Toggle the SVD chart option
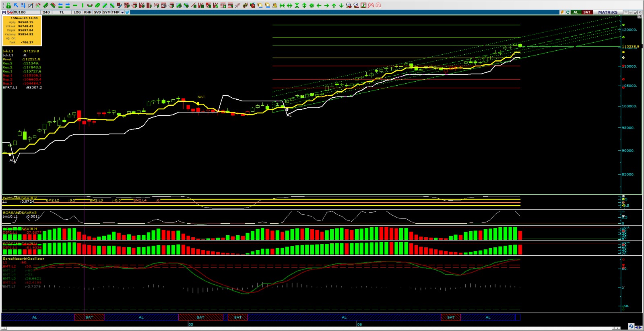The height and width of the screenshot is (331, 644). 97,12
